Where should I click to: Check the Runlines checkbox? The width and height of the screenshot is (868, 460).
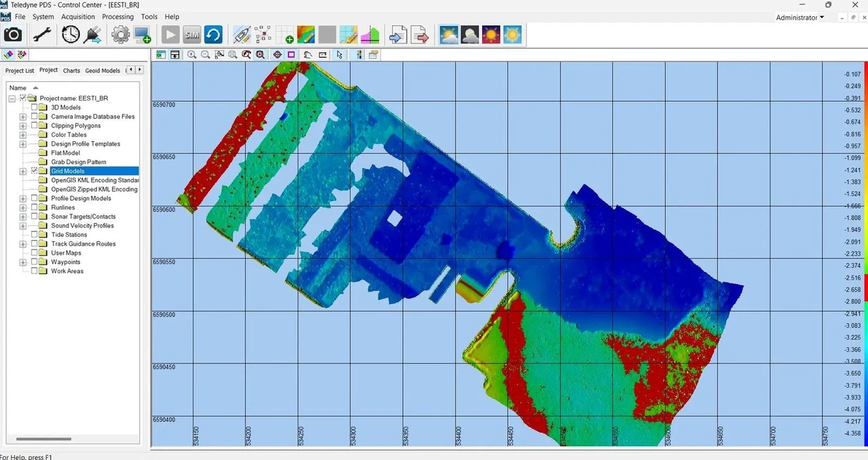click(35, 208)
